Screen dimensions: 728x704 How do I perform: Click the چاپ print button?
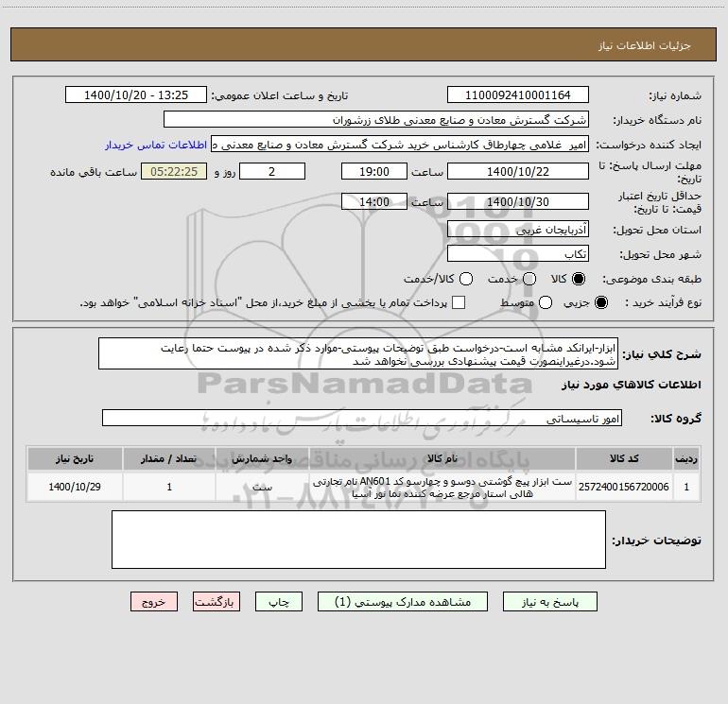click(279, 602)
